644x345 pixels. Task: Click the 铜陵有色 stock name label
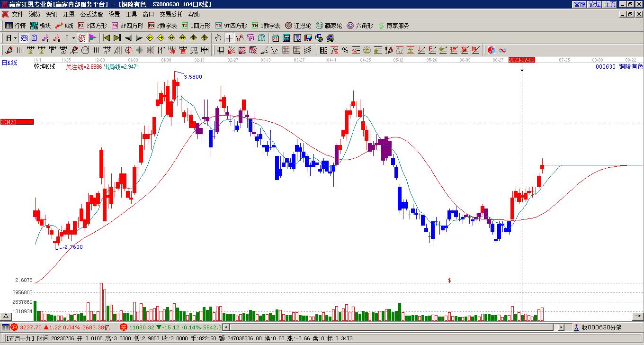click(x=631, y=67)
